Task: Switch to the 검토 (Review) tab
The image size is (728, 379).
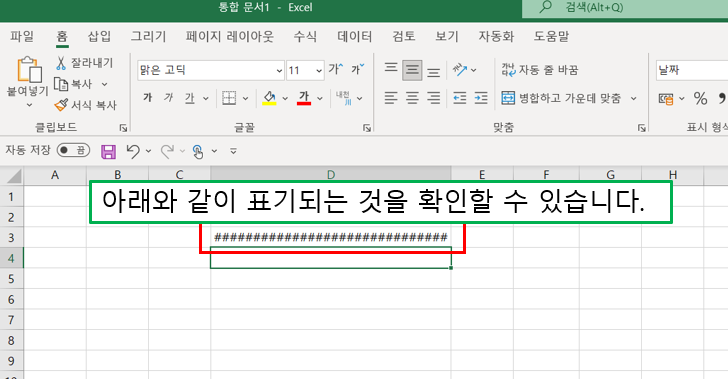Action: [403, 36]
